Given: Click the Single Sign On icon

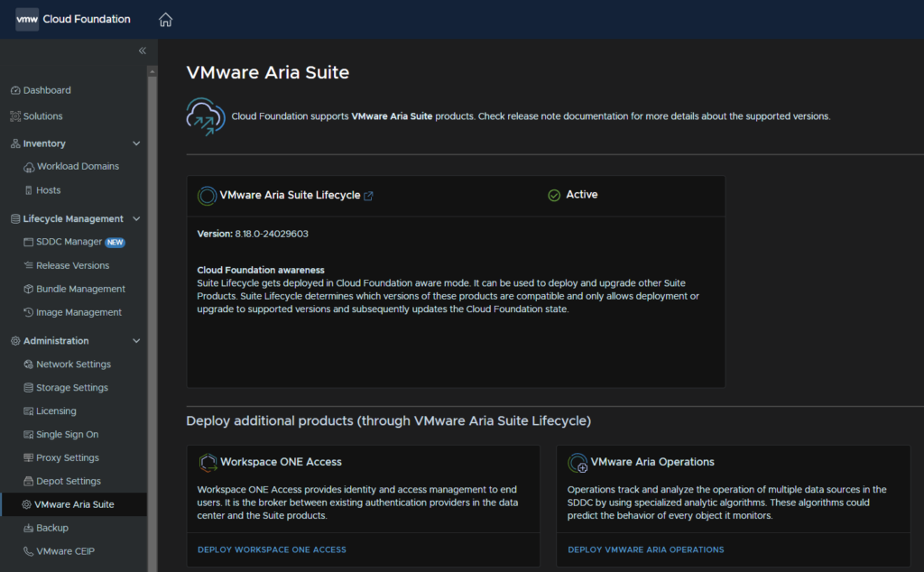Looking at the screenshot, I should tap(28, 434).
